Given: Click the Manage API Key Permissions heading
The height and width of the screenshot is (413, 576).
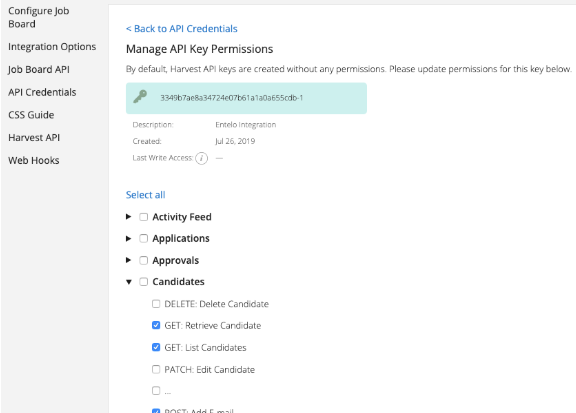Looking at the screenshot, I should (199, 49).
